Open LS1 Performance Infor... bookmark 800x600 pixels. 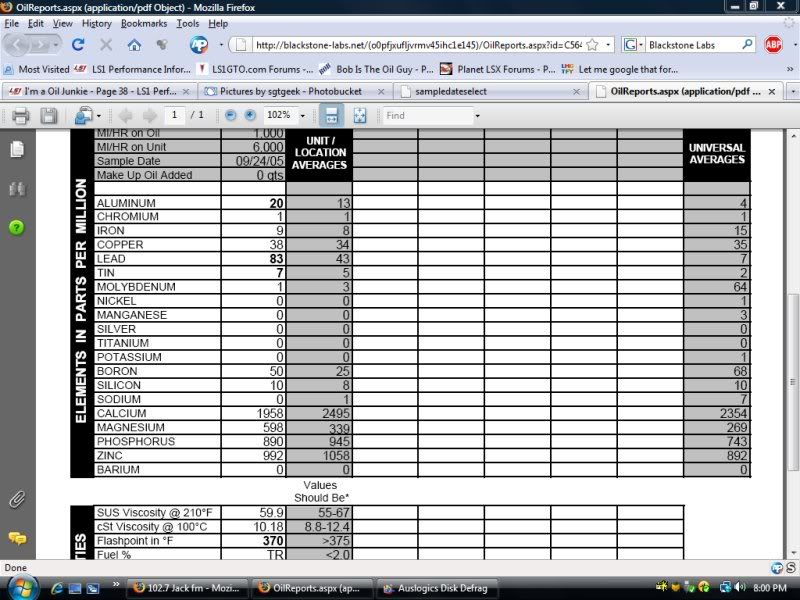pos(132,69)
